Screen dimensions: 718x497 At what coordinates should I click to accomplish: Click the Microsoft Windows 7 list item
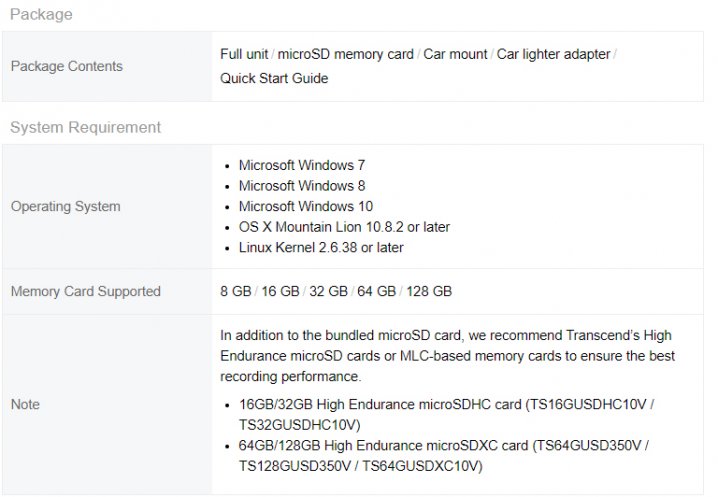tap(302, 165)
